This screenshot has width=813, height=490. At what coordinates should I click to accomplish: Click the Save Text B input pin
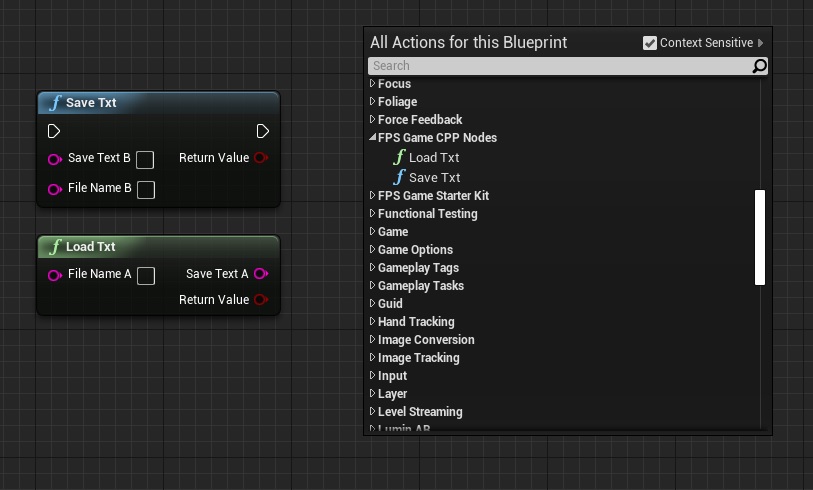click(x=54, y=159)
